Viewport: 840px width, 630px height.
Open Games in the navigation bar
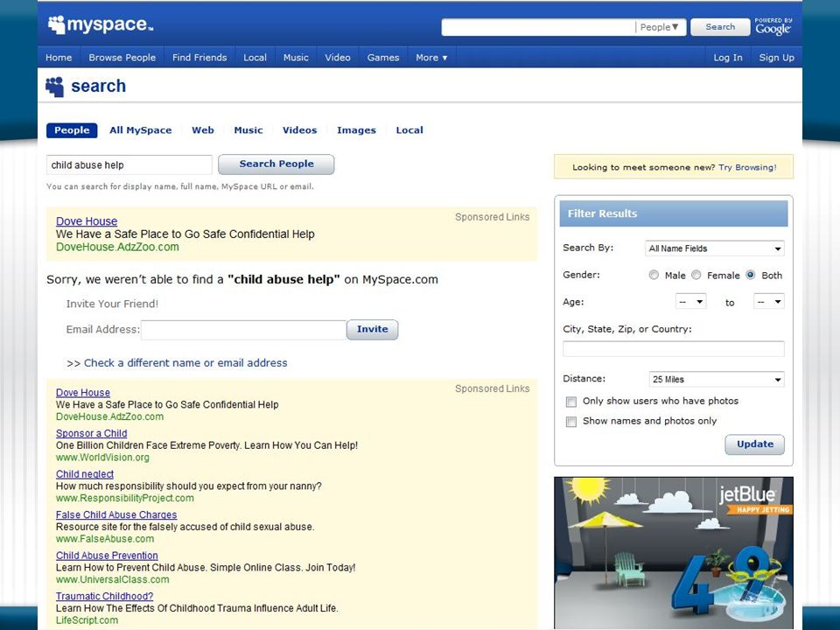[x=383, y=58]
